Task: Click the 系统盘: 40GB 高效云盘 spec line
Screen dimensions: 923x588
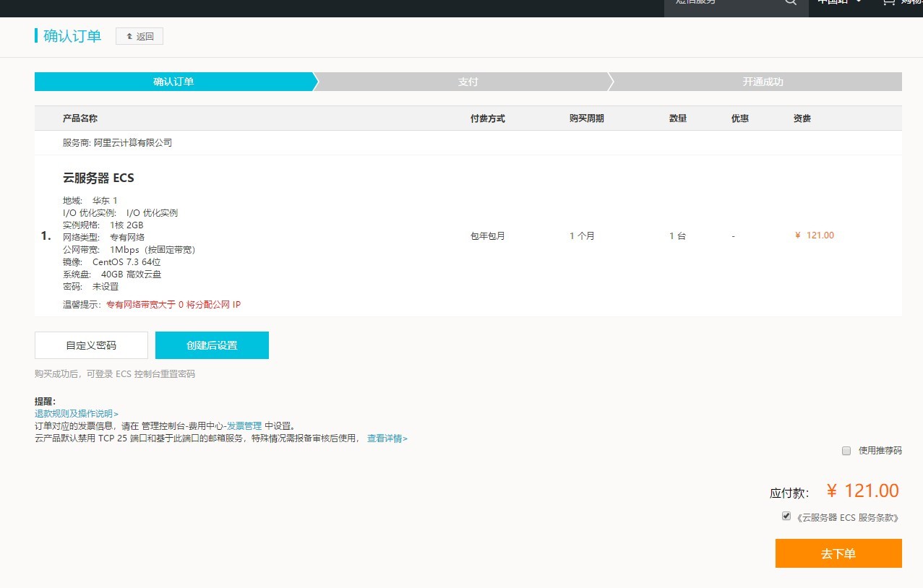Action: point(112,274)
